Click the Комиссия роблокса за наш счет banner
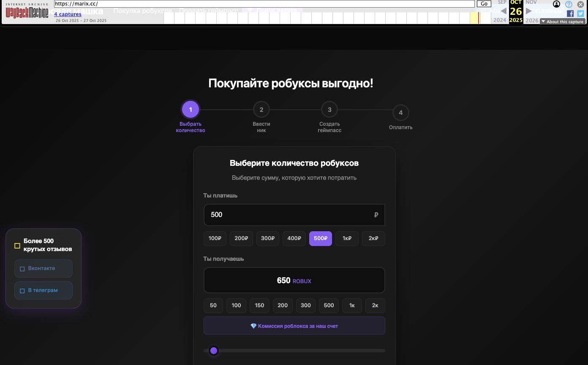The image size is (588, 365). pyautogui.click(x=294, y=326)
